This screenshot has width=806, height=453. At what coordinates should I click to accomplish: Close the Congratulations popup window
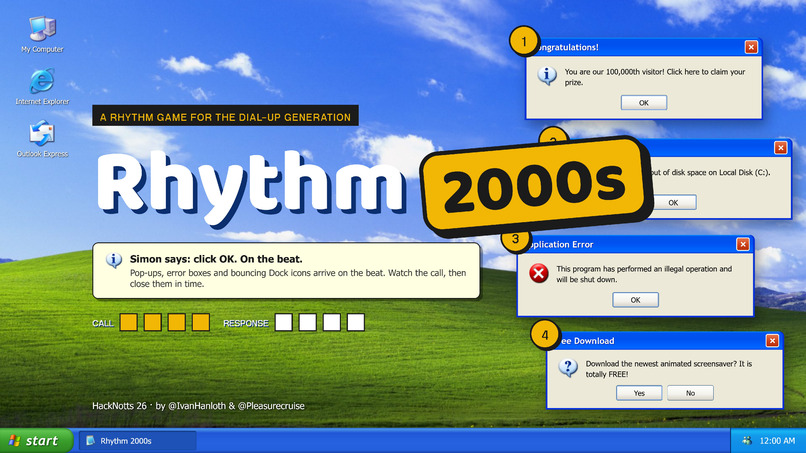pos(751,47)
